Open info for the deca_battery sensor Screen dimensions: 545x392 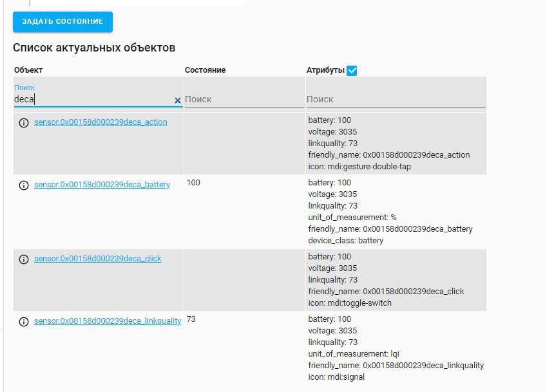point(24,185)
